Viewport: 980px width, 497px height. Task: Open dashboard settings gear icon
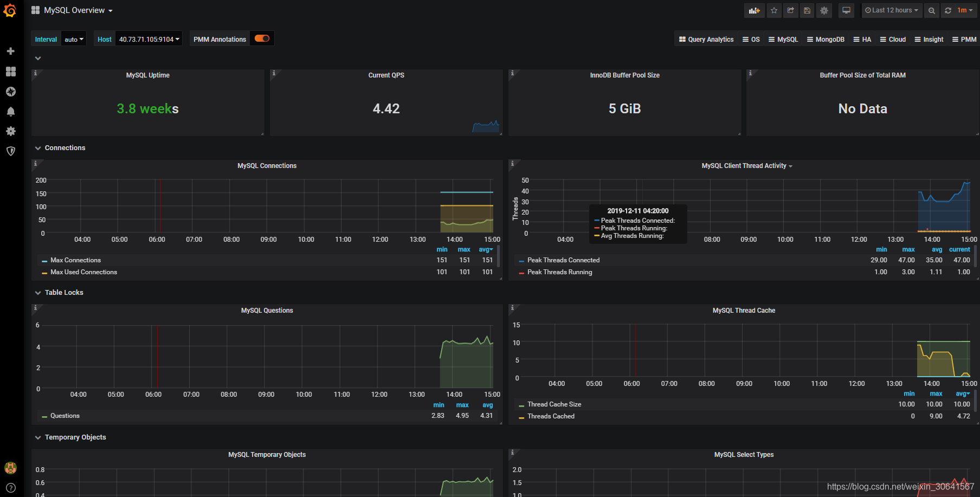tap(824, 10)
